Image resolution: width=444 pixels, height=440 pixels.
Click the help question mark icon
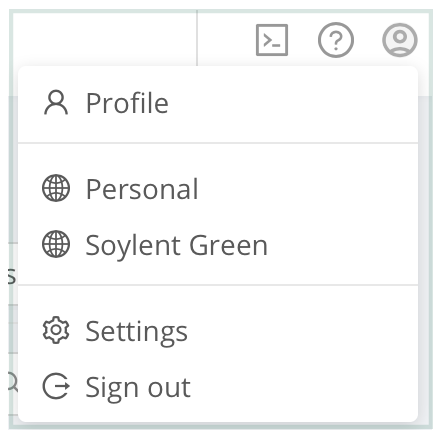[x=336, y=40]
